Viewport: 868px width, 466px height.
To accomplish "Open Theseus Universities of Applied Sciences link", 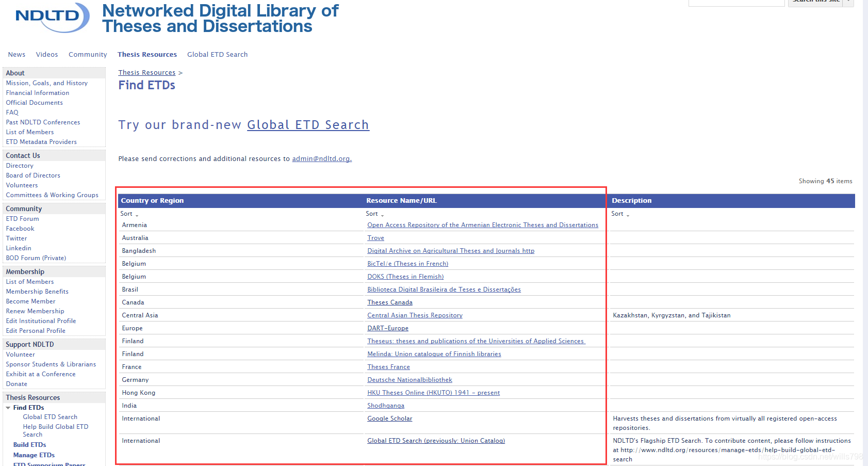I will 476,341.
